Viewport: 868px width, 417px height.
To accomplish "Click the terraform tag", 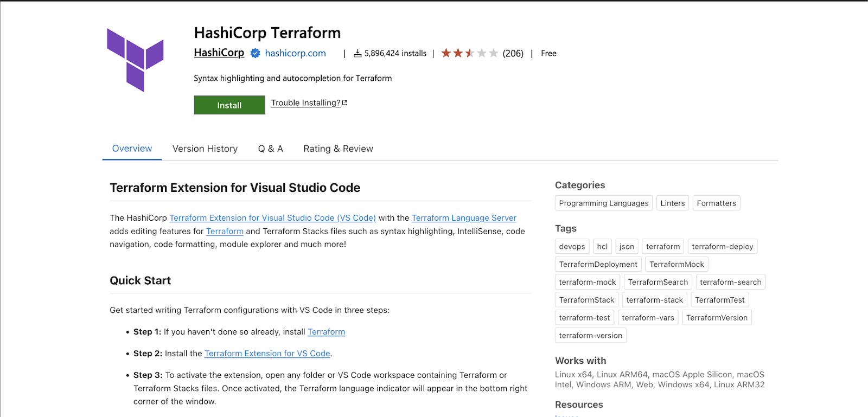I will [x=663, y=247].
